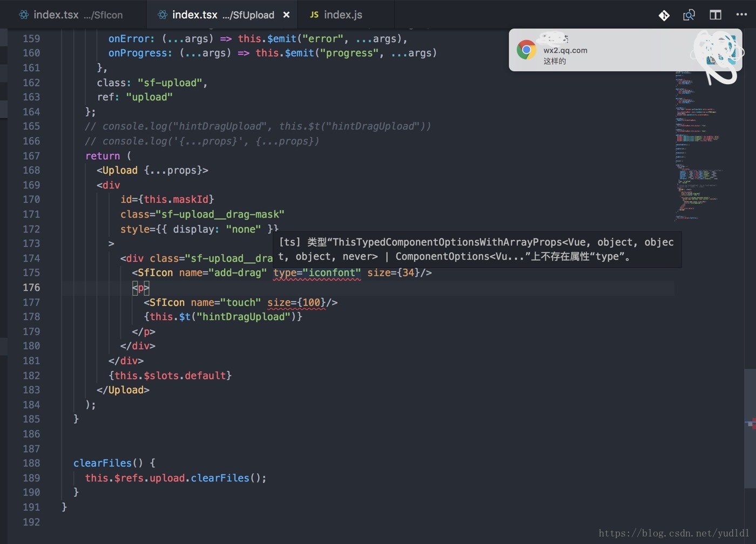Click line number 159 in gutter
Image resolution: width=756 pixels, height=544 pixels.
tap(31, 39)
